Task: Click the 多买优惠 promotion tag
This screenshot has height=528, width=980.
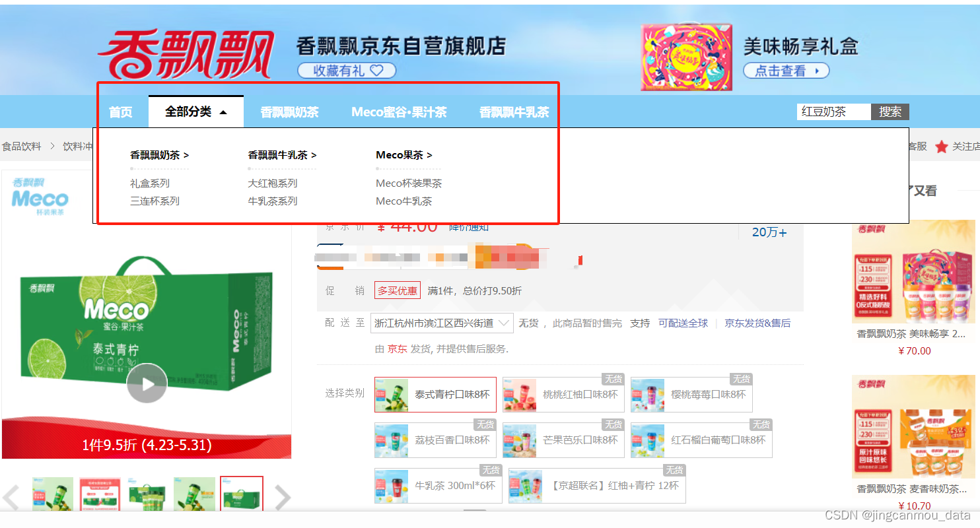Action: (x=398, y=290)
